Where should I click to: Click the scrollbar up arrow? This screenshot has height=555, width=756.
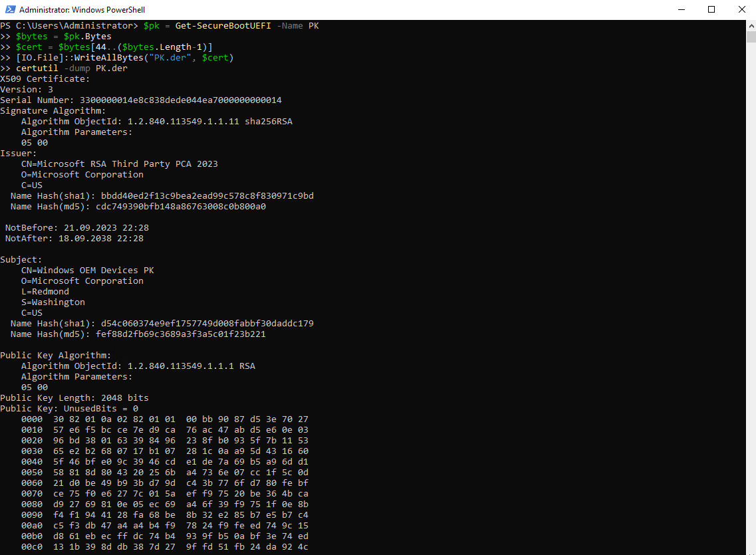click(x=751, y=25)
